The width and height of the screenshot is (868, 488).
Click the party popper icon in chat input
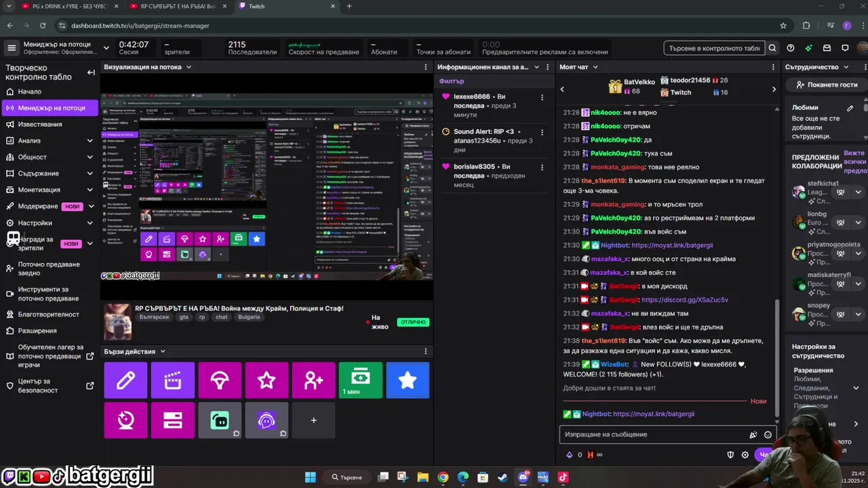(753, 435)
